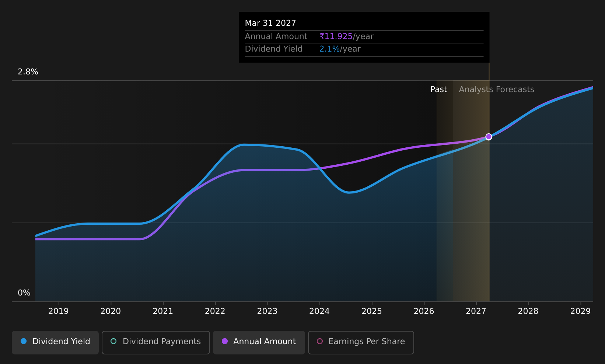Click the Analysts Forecasts label

(x=496, y=90)
